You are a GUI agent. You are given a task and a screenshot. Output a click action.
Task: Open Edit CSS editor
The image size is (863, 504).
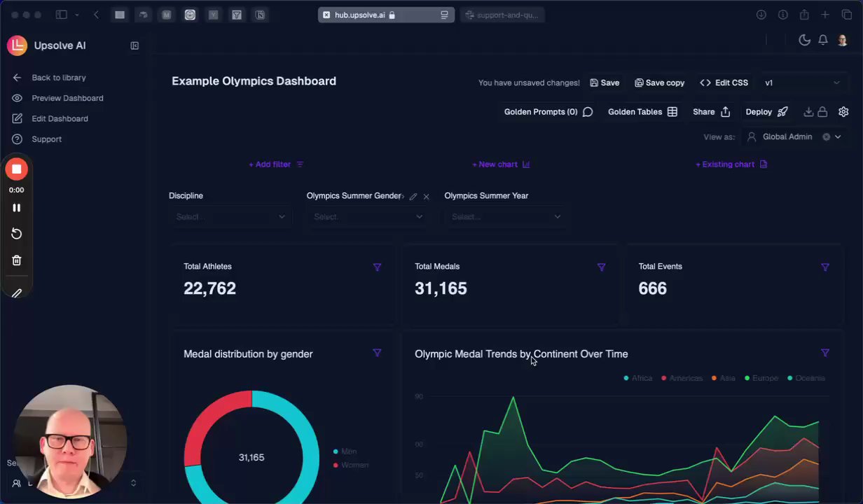click(x=724, y=83)
